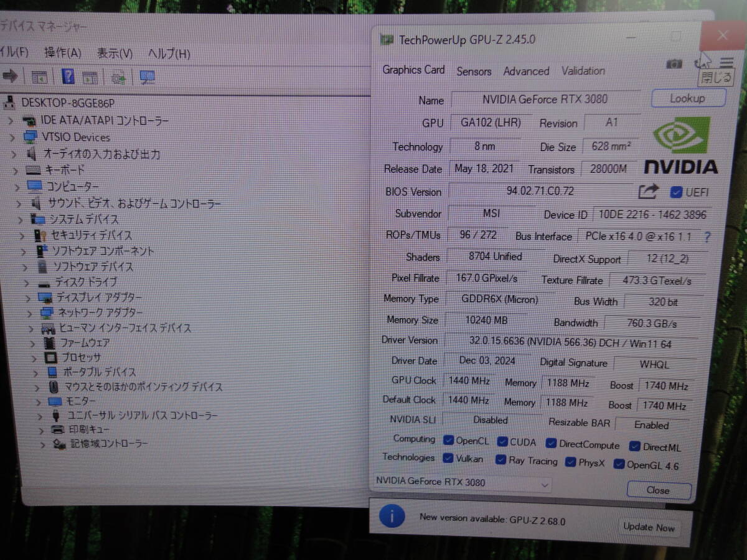Expand the VTSIO Devices node
The image size is (747, 560).
[x=12, y=137]
